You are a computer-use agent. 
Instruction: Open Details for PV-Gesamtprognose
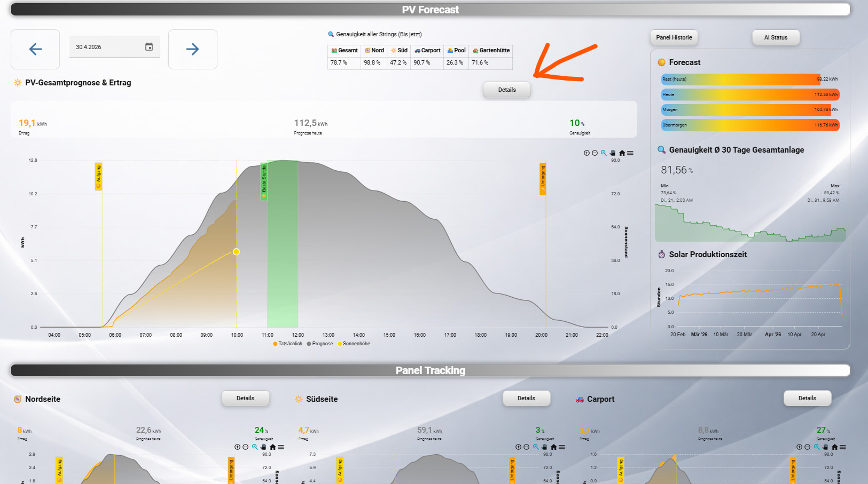[x=507, y=90]
